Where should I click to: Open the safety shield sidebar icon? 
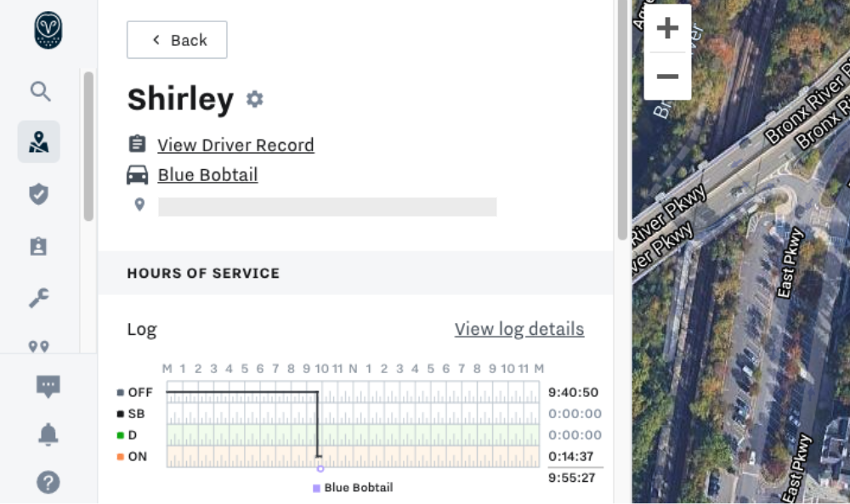pos(38,194)
